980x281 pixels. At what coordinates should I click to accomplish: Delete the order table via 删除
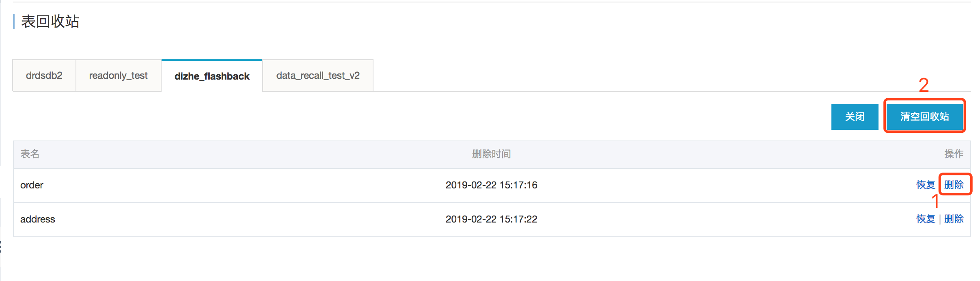(954, 185)
